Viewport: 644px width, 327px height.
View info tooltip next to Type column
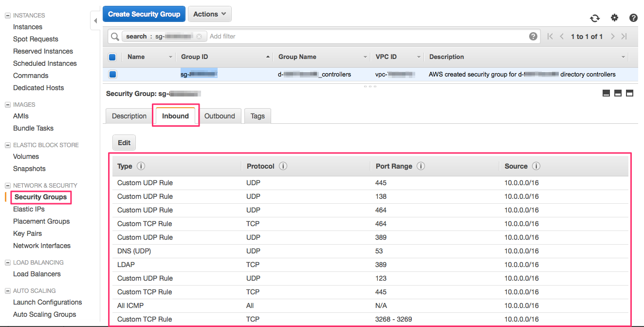pos(141,166)
